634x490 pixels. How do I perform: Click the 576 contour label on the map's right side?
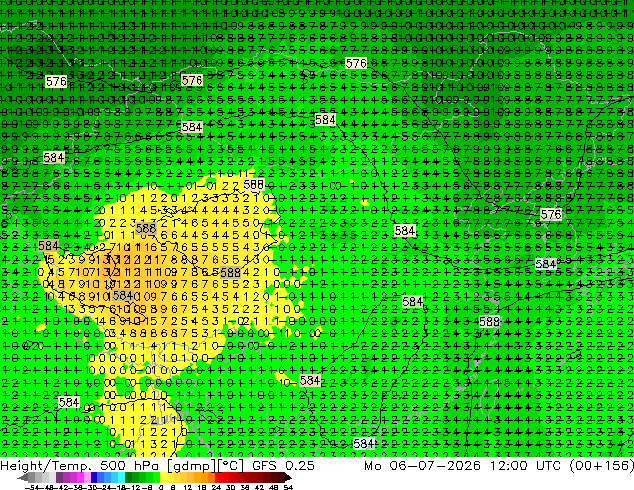[x=551, y=214]
